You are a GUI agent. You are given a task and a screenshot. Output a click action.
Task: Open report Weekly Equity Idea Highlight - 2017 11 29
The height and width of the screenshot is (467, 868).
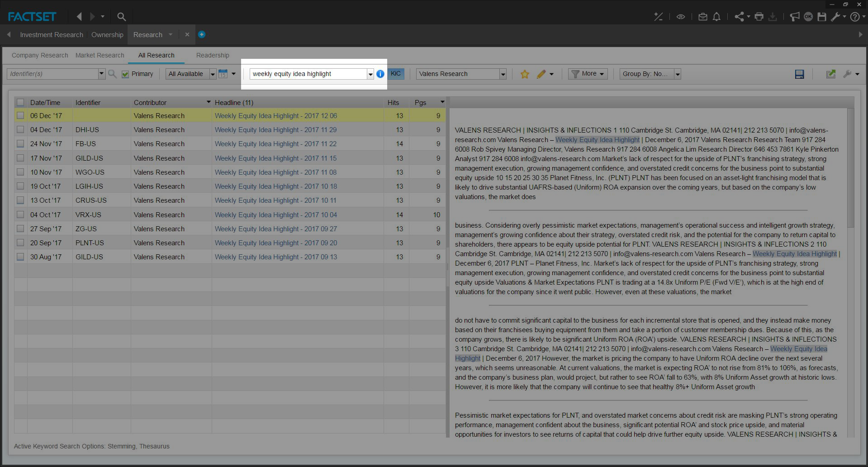point(275,129)
